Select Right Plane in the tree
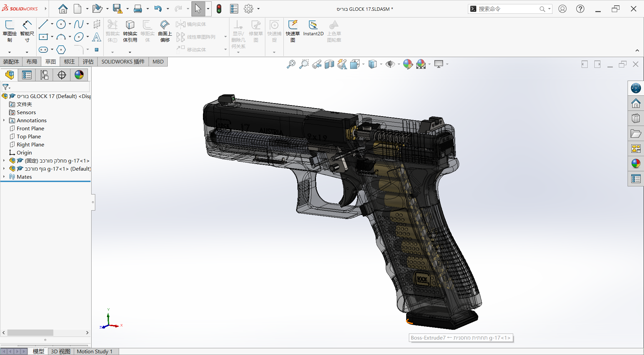Viewport: 644px width, 355px height. 31,144
